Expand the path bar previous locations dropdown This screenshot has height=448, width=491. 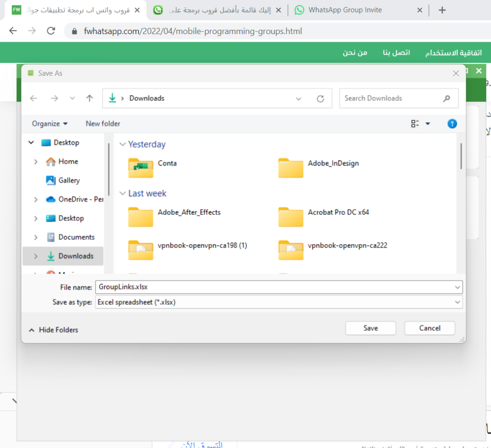[298, 99]
